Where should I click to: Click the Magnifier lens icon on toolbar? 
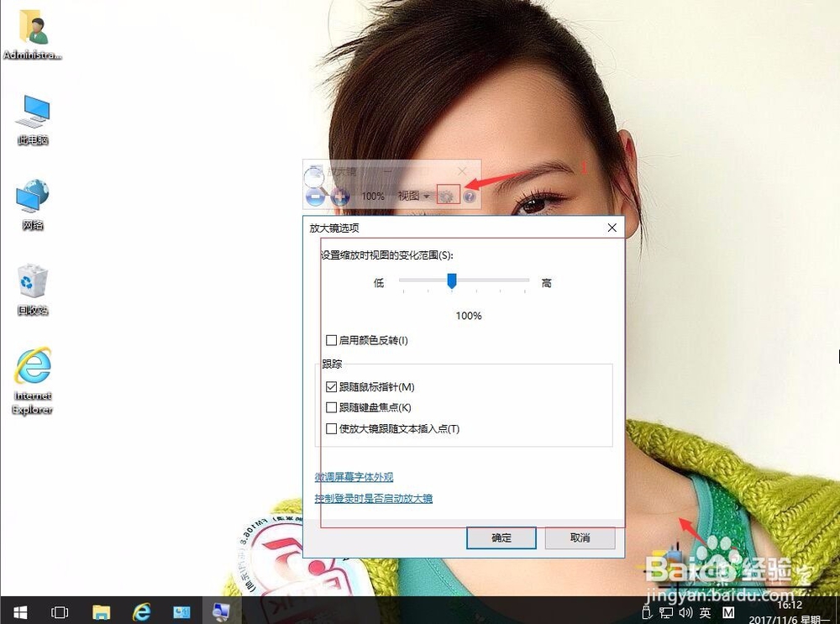click(x=313, y=175)
